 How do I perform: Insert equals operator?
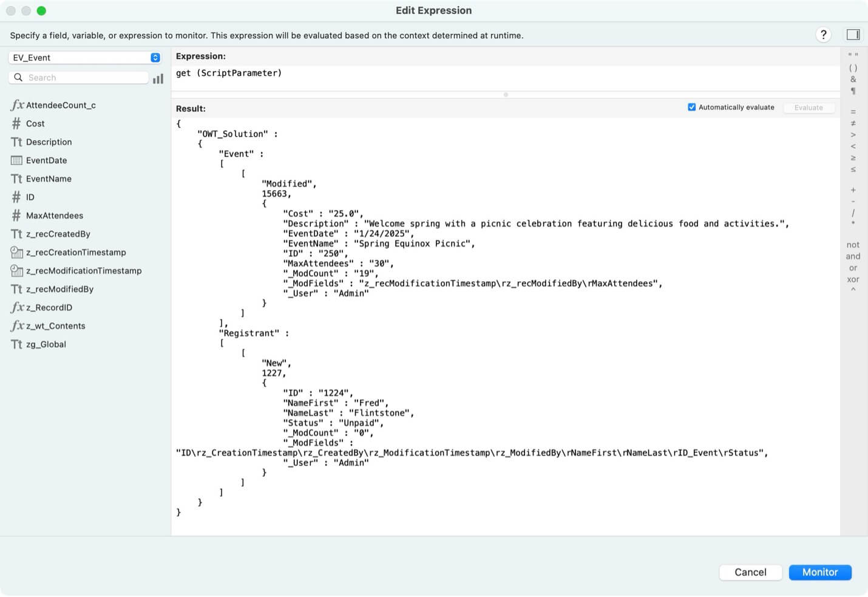(x=853, y=112)
